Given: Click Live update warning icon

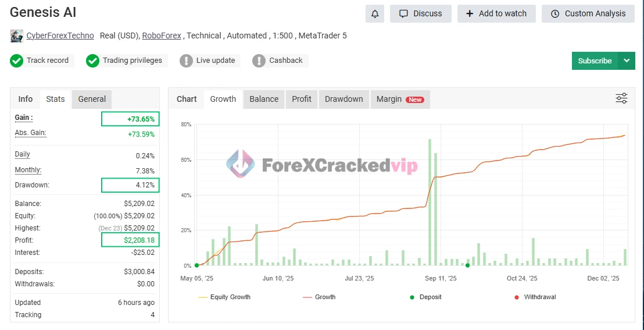Looking at the screenshot, I should 186,61.
